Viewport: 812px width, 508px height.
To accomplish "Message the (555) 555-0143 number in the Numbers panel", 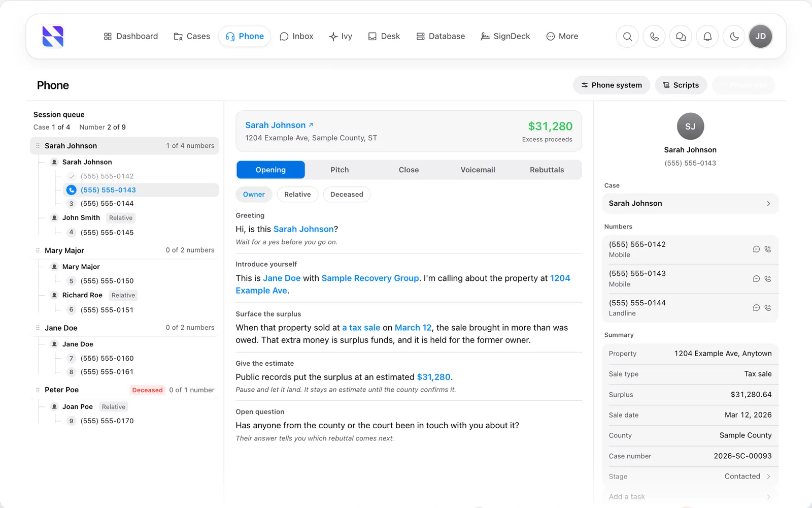I will (756, 279).
